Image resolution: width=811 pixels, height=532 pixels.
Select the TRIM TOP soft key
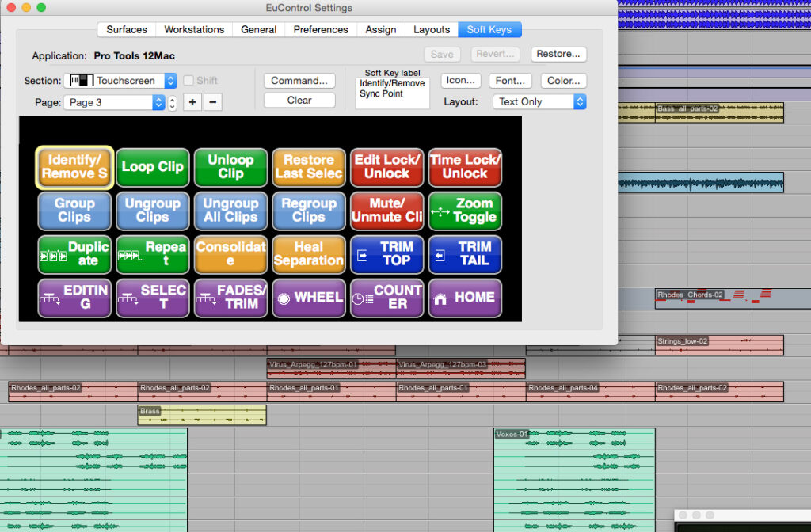(386, 254)
